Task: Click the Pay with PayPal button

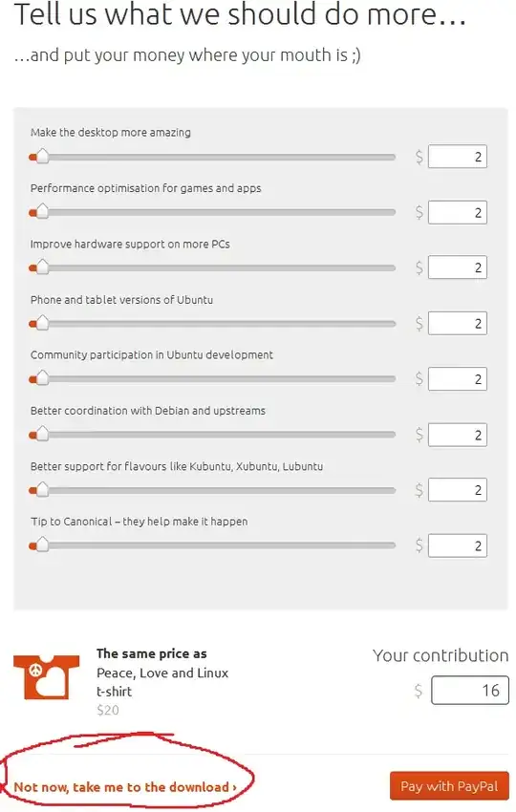Action: (449, 786)
